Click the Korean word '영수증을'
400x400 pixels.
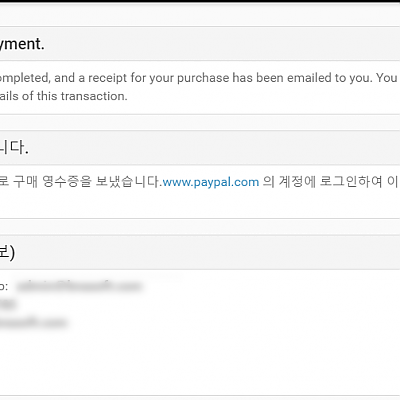pyautogui.click(x=67, y=182)
